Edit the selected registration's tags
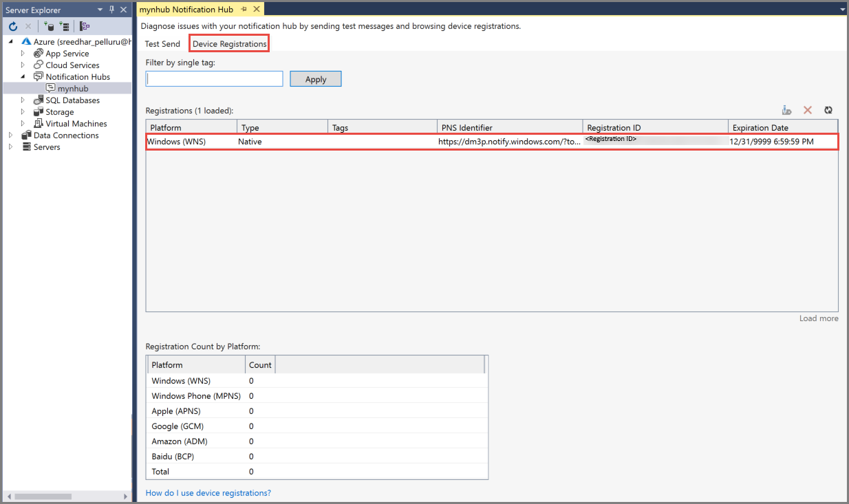Image resolution: width=849 pixels, height=504 pixels. (x=787, y=110)
